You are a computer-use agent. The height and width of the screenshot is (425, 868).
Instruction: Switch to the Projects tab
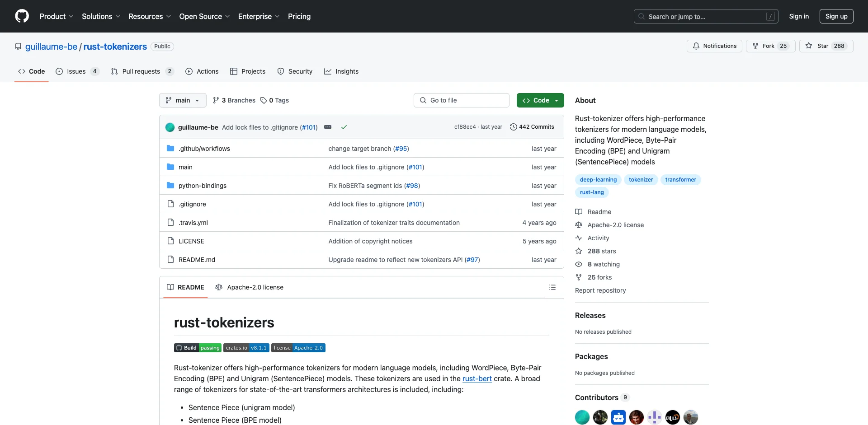(248, 71)
